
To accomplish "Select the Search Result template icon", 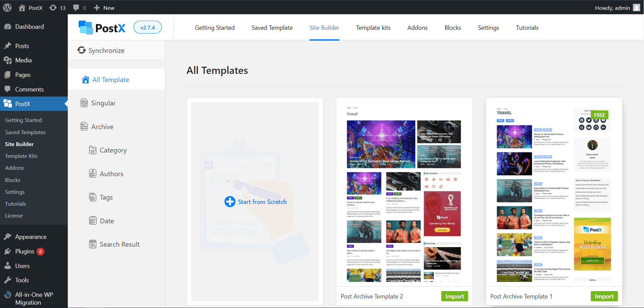I will coord(93,244).
